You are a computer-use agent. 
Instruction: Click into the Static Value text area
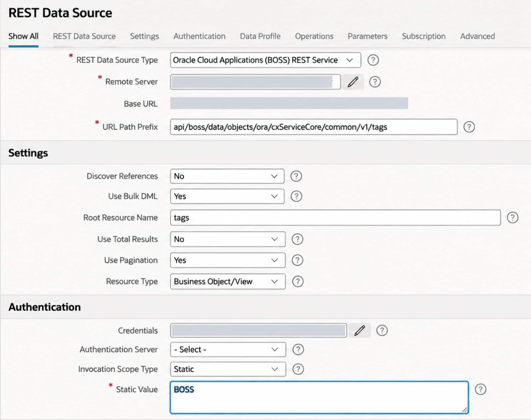click(319, 397)
